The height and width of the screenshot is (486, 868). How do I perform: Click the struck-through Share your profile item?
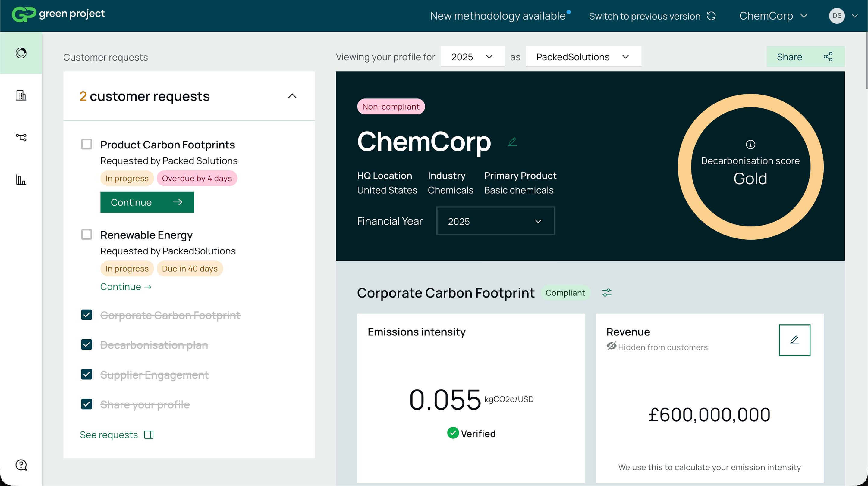(145, 404)
